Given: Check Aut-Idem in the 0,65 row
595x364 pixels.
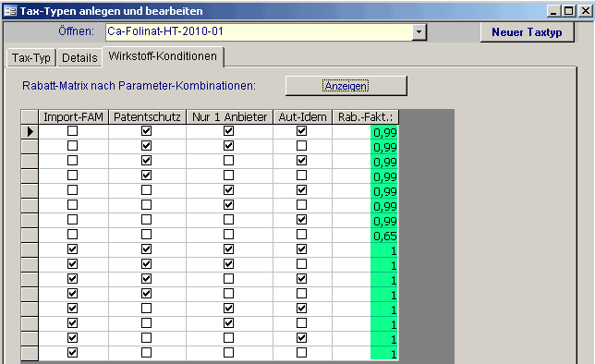Looking at the screenshot, I should 302,235.
